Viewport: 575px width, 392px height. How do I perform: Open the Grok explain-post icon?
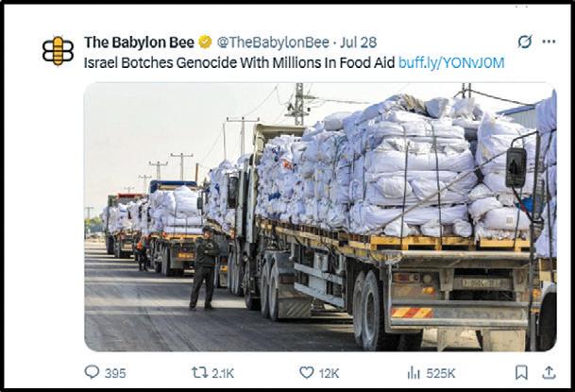click(x=525, y=42)
